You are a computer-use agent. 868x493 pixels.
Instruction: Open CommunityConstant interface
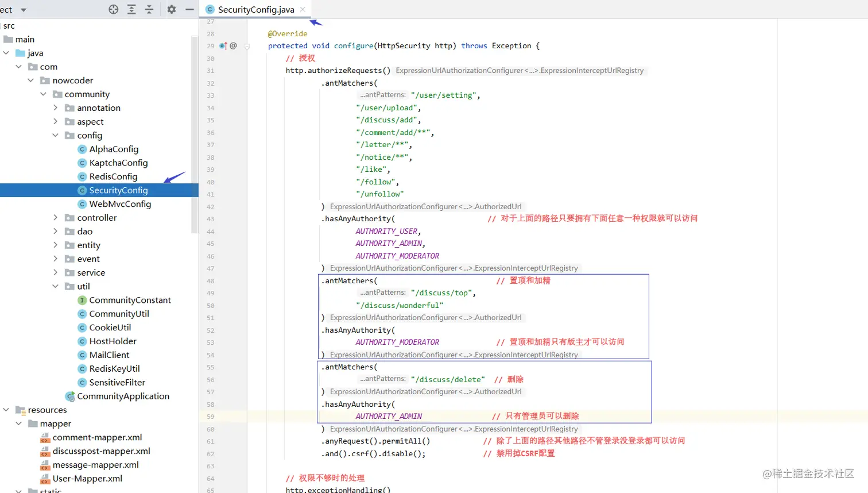[x=130, y=300]
